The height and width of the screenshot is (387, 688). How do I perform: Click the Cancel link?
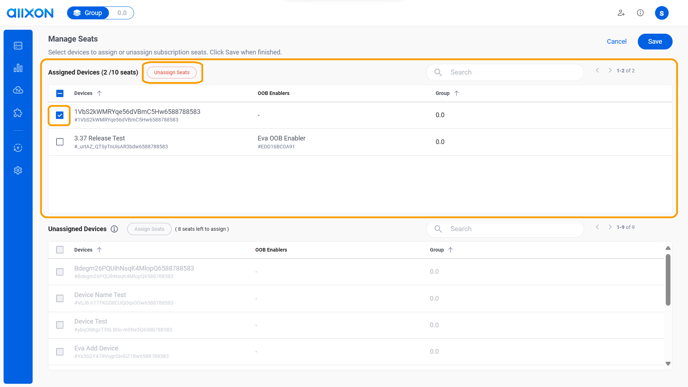(616, 42)
